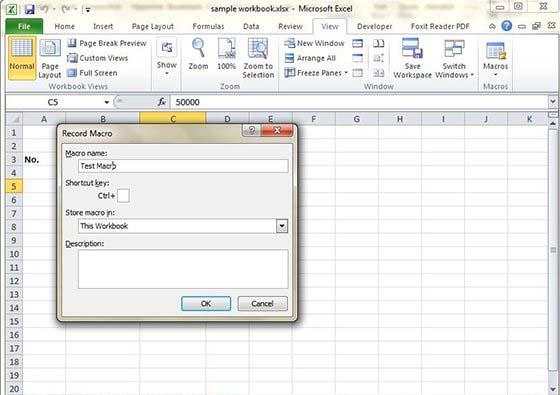This screenshot has width=560, height=395.
Task: Open the Page Layout tab
Action: pyautogui.click(x=152, y=26)
